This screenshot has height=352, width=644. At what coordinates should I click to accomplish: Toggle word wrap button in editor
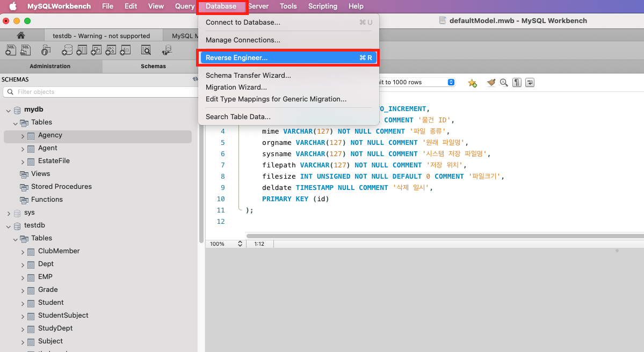pos(530,83)
